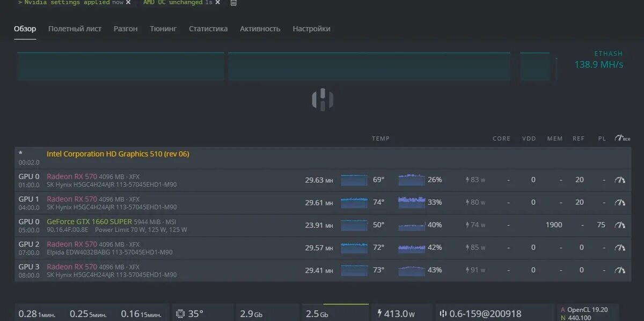Image resolution: width=644 pixels, height=321 pixels.
Task: Open the fan graph beside 26%
Action: [411, 180]
